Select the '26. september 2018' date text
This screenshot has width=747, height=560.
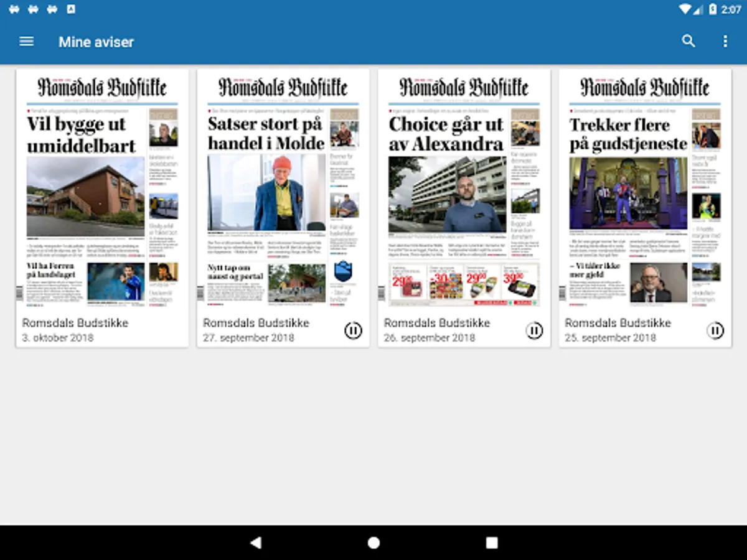click(430, 338)
